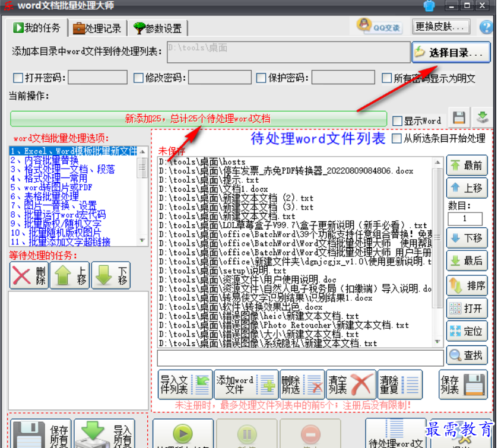Click the green play process button

pos(183,434)
